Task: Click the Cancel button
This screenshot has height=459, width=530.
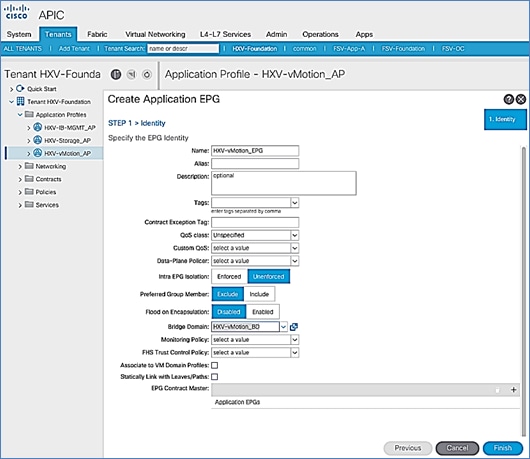Action: (457, 448)
